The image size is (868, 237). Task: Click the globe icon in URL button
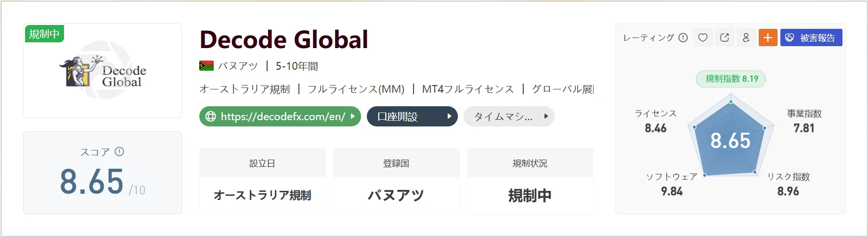(210, 116)
